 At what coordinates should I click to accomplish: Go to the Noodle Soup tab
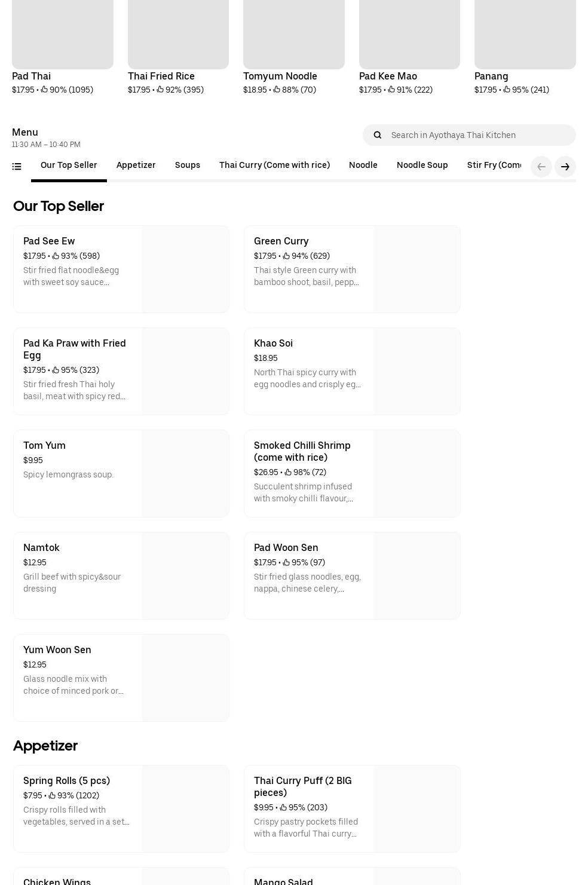[x=422, y=166]
